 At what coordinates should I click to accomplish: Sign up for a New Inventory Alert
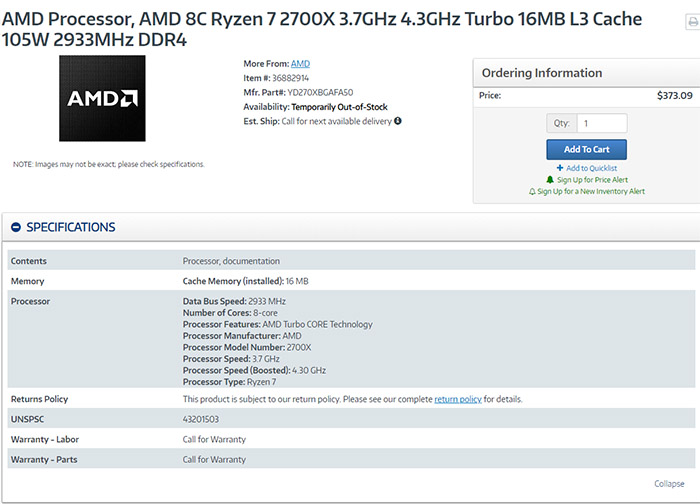pos(591,191)
